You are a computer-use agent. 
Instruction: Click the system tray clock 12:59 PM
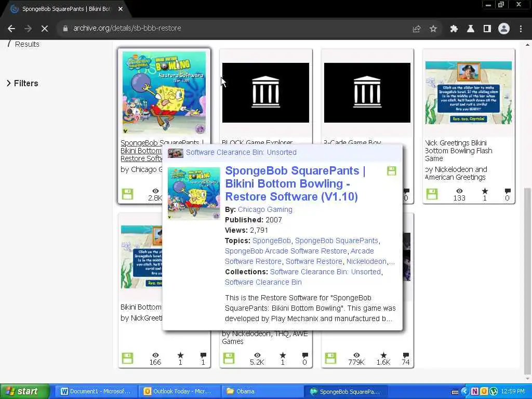[x=513, y=392]
